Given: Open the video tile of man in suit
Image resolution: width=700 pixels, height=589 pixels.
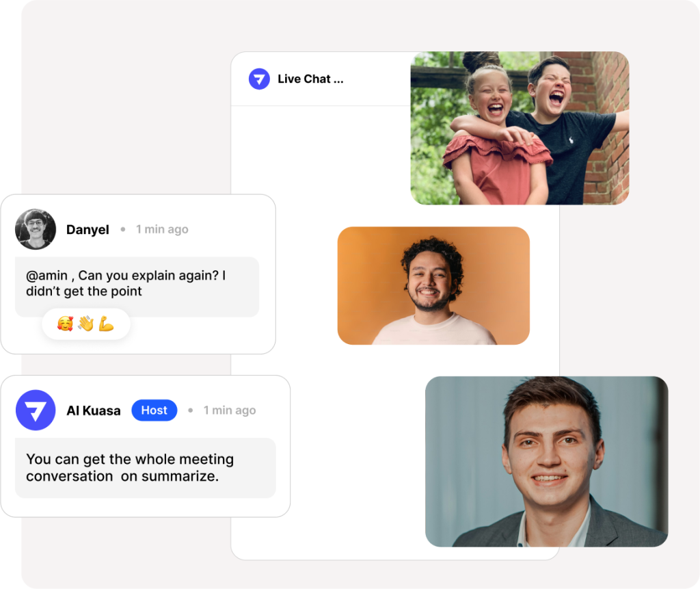Looking at the screenshot, I should [x=546, y=461].
